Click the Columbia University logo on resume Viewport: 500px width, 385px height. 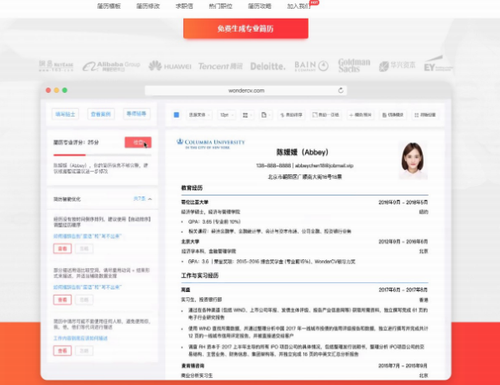point(211,144)
